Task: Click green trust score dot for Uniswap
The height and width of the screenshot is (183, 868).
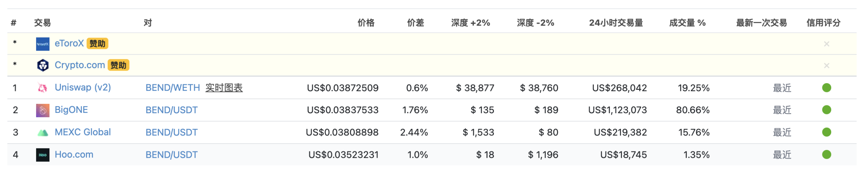Action: click(826, 88)
